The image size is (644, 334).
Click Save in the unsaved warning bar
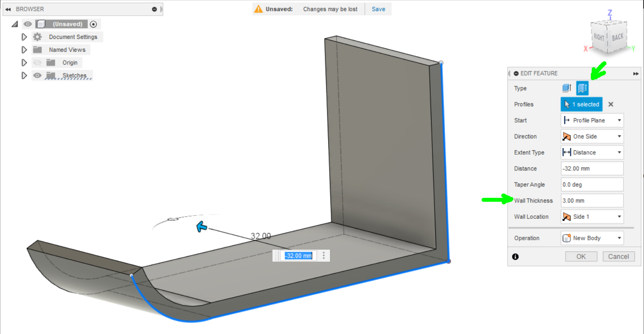[x=378, y=9]
